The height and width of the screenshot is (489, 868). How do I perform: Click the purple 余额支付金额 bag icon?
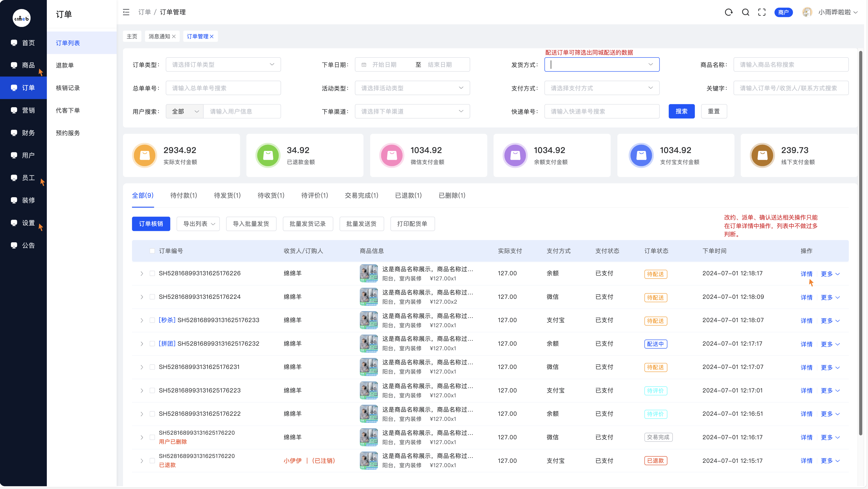(515, 155)
